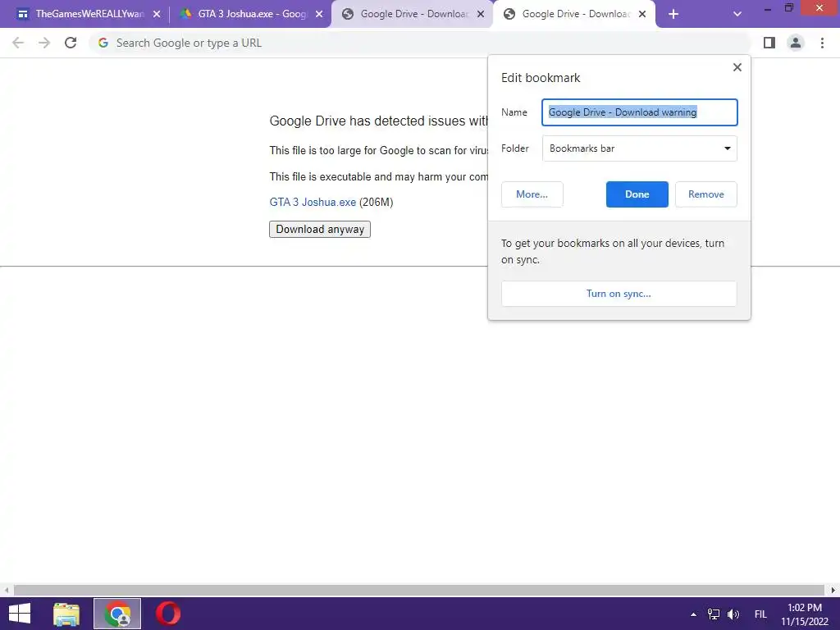The image size is (840, 630).
Task: Remove the bookmark
Action: (x=706, y=194)
